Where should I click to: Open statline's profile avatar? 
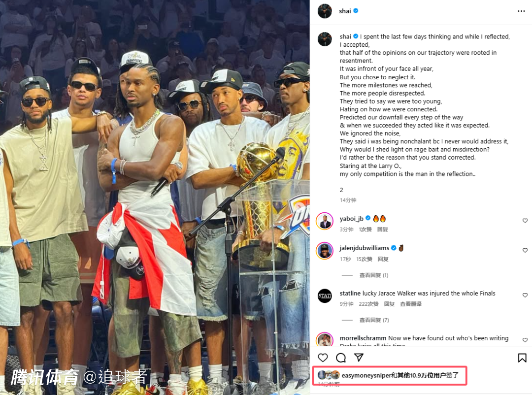click(x=325, y=296)
